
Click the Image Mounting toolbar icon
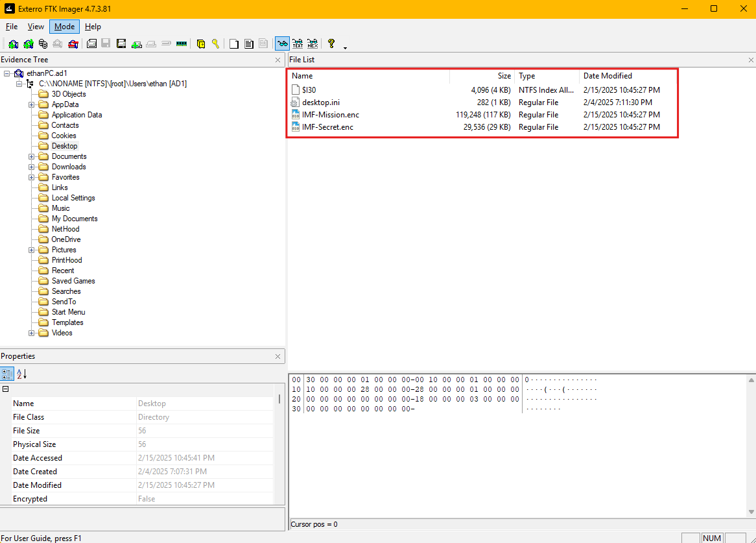pos(43,44)
